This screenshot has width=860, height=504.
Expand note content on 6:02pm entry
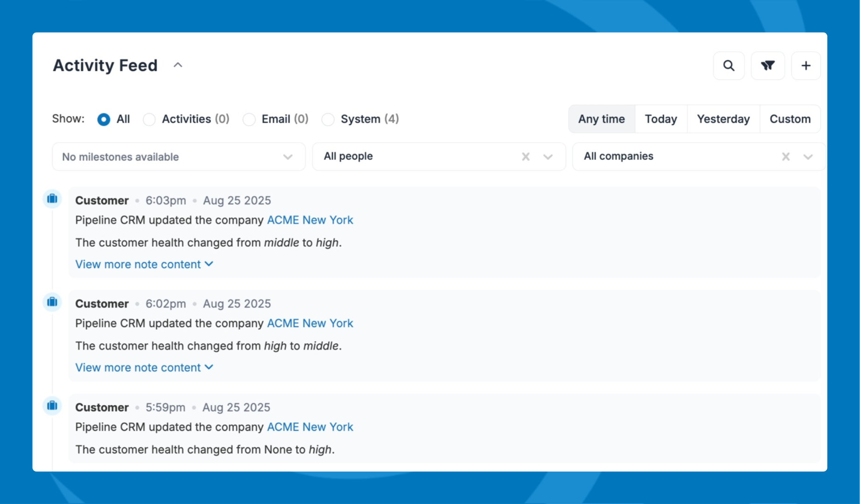tap(144, 368)
